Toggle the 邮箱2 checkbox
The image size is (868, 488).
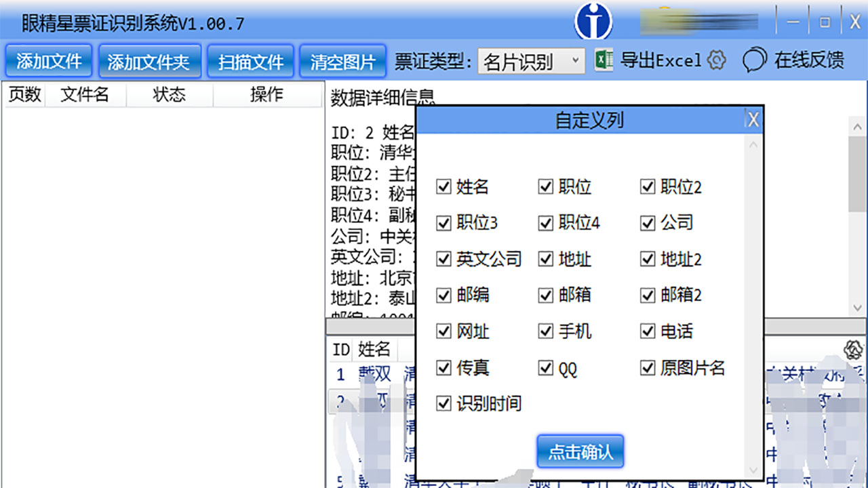coord(648,295)
